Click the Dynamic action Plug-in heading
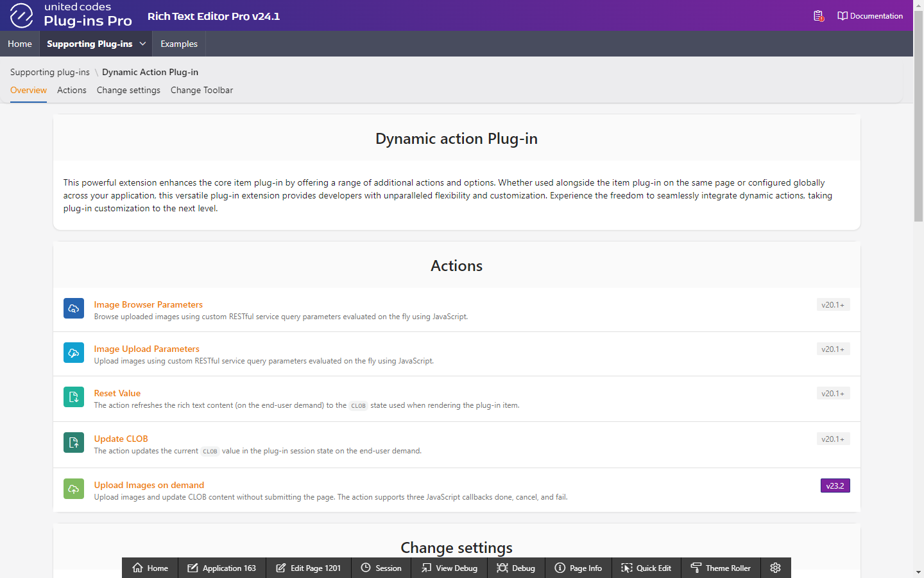Screen dimensions: 924x578 pyautogui.click(x=456, y=139)
